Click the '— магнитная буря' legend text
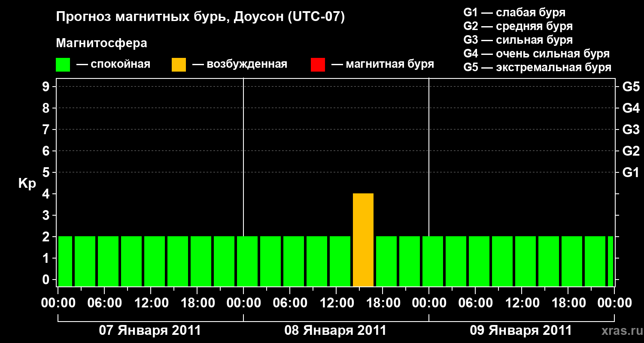The width and height of the screenshot is (644, 343). [383, 64]
